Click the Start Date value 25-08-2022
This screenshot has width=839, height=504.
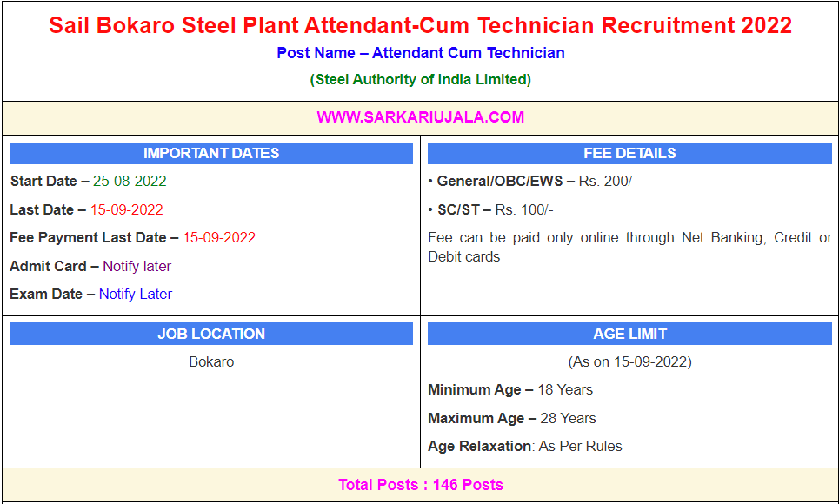point(130,182)
